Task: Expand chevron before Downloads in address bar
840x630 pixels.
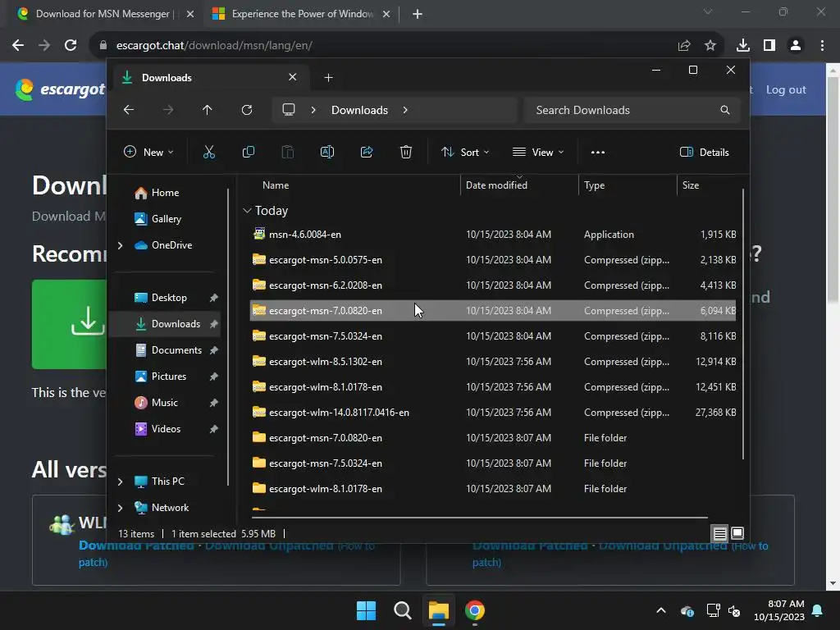Action: (313, 110)
